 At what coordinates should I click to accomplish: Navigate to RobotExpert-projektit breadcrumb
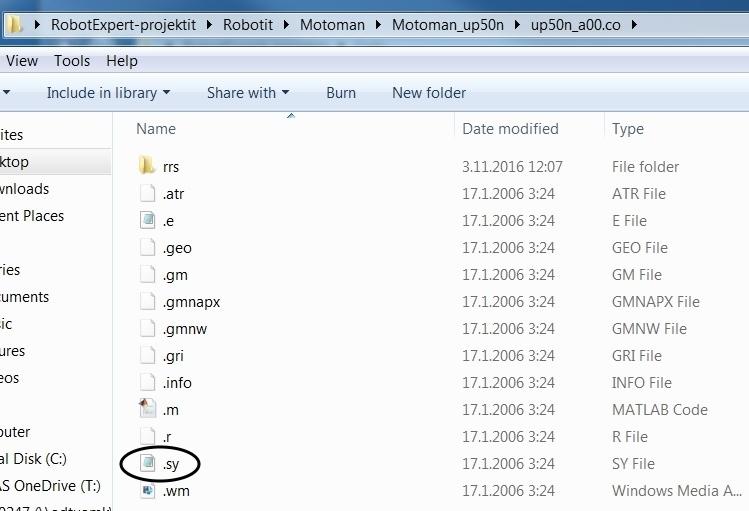point(123,24)
